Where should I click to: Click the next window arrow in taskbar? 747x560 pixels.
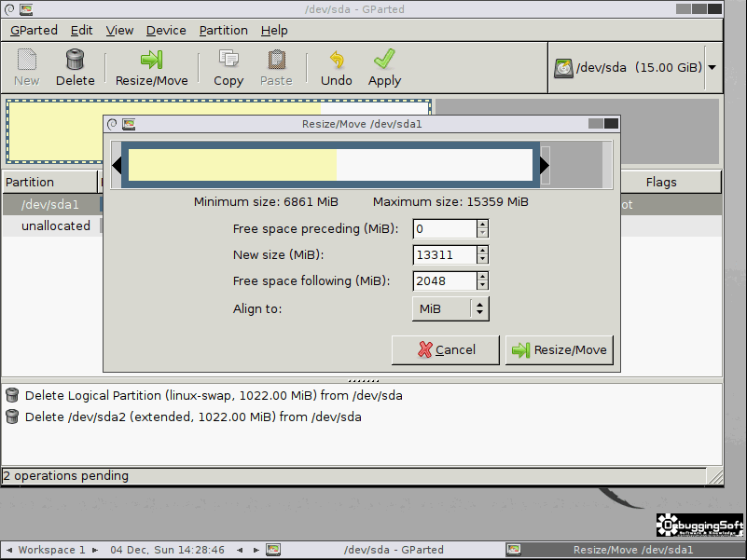[x=256, y=550]
